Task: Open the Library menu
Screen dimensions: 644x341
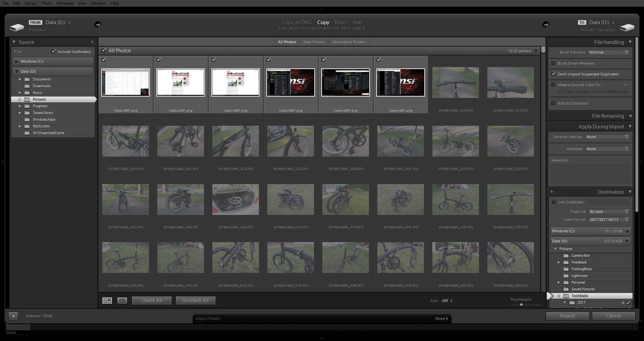Action: (x=30, y=3)
